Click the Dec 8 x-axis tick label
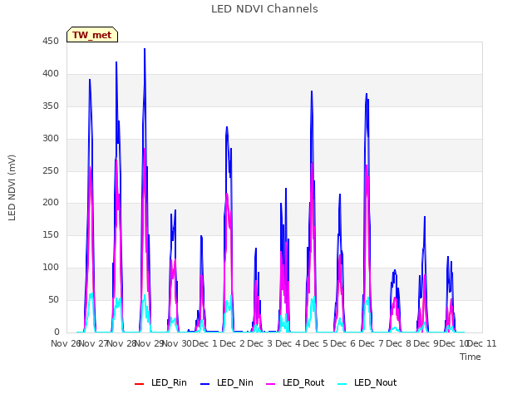This screenshot has height=399, width=532. 399,343
